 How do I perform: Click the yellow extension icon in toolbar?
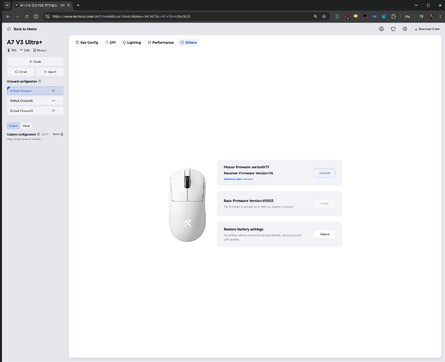(356, 16)
